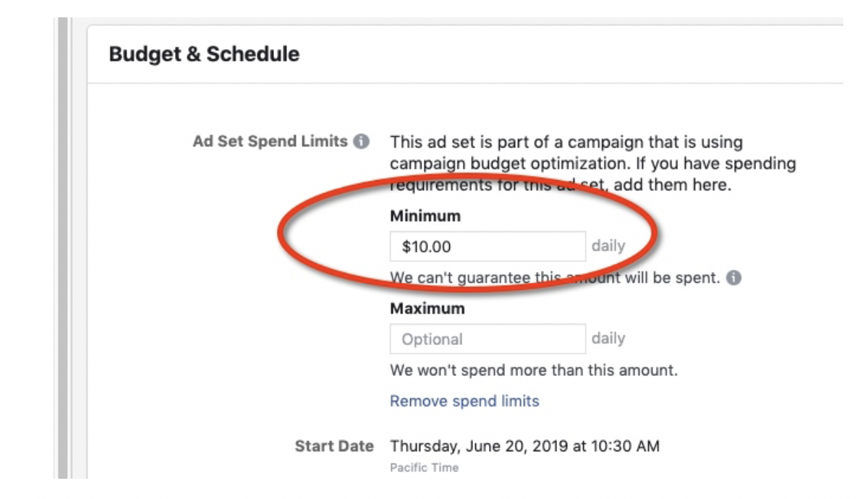
Task: Click the empty area right of the Budget & Schedule title
Action: tap(571, 54)
